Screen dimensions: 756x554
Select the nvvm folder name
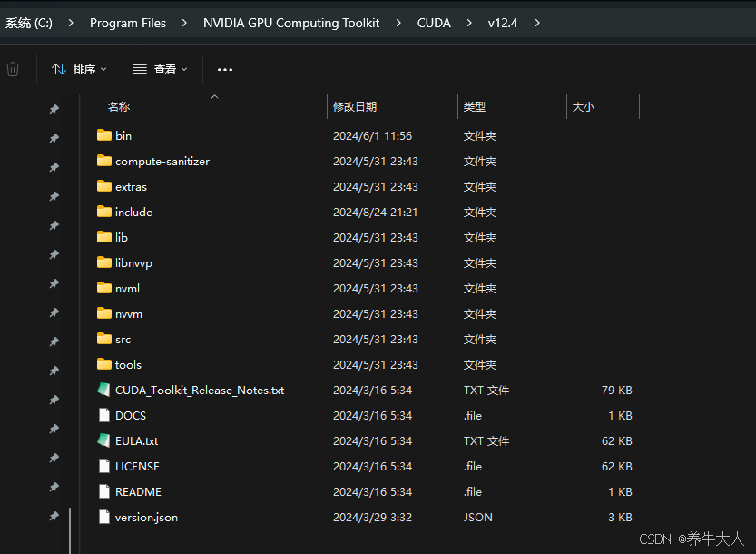[x=129, y=313]
